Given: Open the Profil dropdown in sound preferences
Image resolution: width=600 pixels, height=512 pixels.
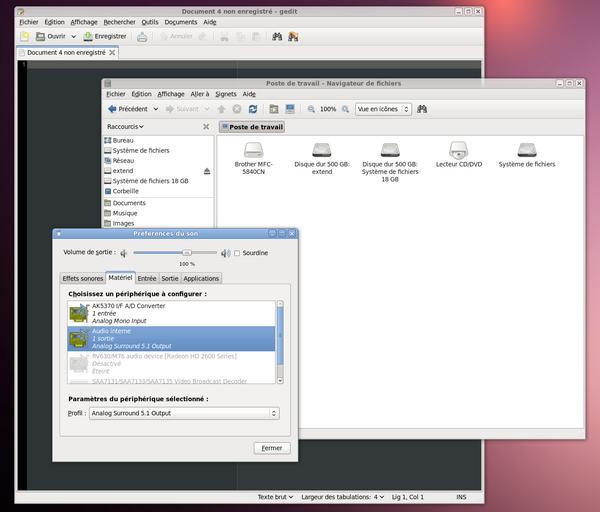Looking at the screenshot, I should (184, 413).
